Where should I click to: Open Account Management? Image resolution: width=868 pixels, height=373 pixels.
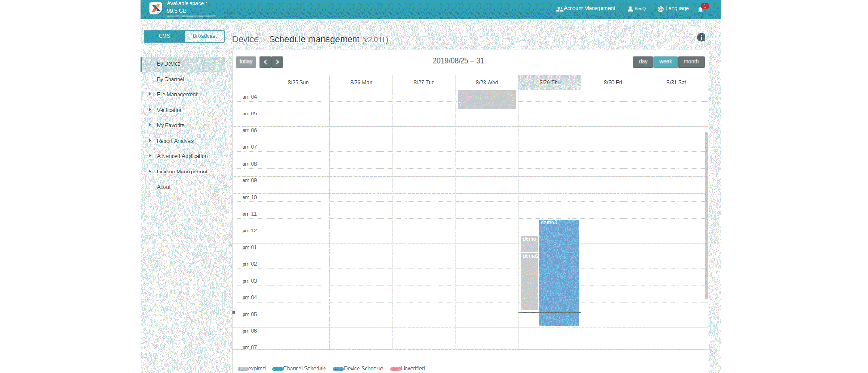[586, 9]
